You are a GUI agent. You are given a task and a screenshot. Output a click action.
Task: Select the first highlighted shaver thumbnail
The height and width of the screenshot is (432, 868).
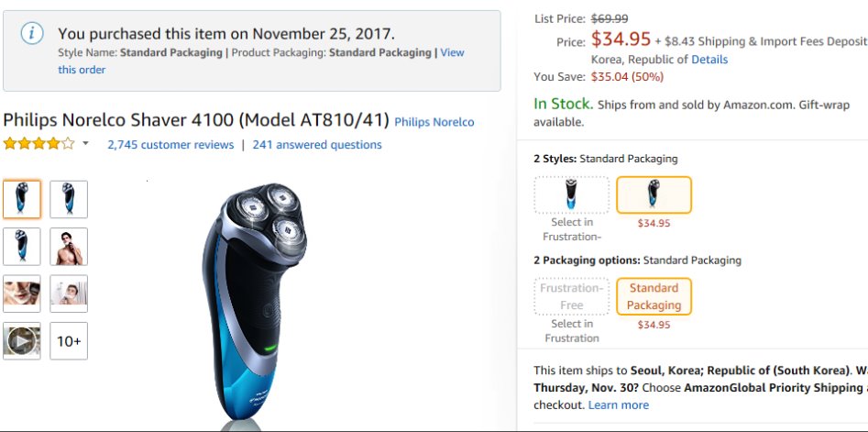[x=22, y=199]
